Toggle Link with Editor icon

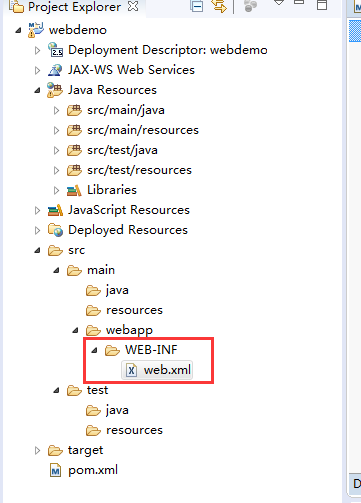219,6
